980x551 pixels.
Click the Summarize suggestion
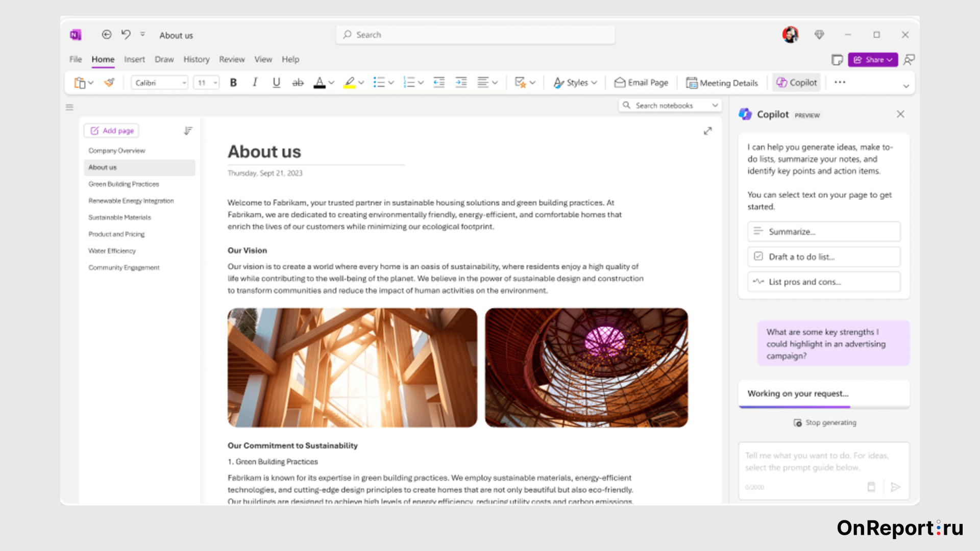824,232
